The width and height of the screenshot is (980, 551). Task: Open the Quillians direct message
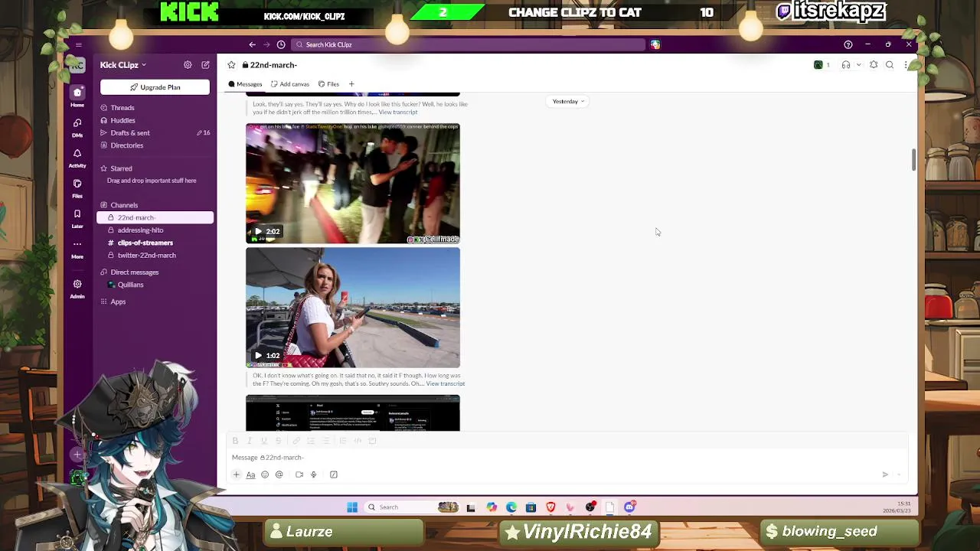[155, 285]
